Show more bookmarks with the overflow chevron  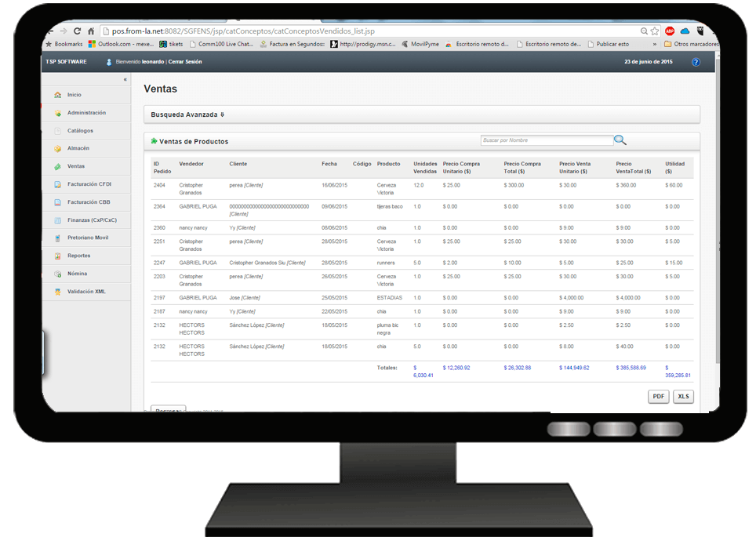tap(654, 44)
